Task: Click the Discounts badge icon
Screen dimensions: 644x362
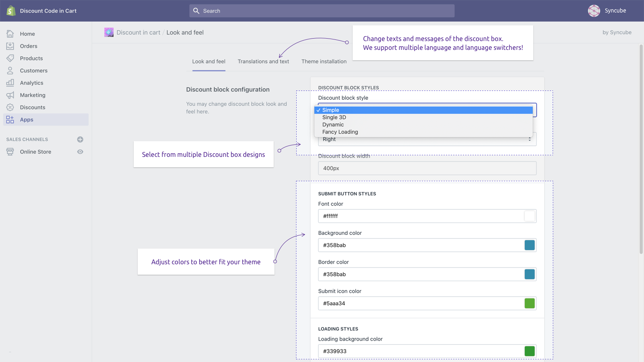Action: 10,107
